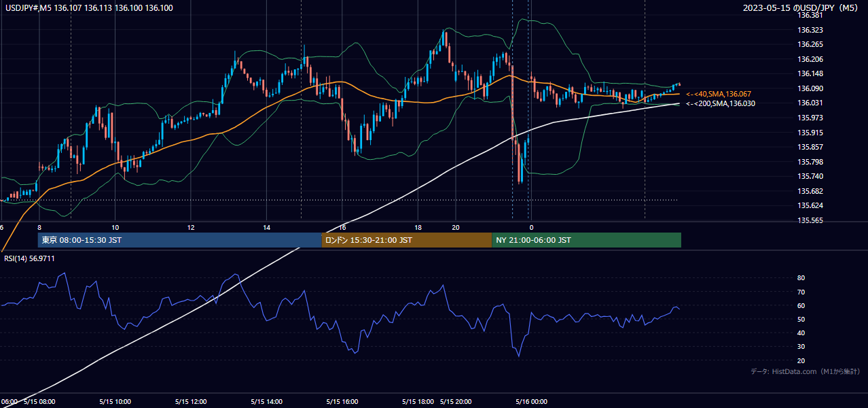Image resolution: width=868 pixels, height=408 pixels.
Task: Click price axis label 136.090
Action: coord(810,88)
